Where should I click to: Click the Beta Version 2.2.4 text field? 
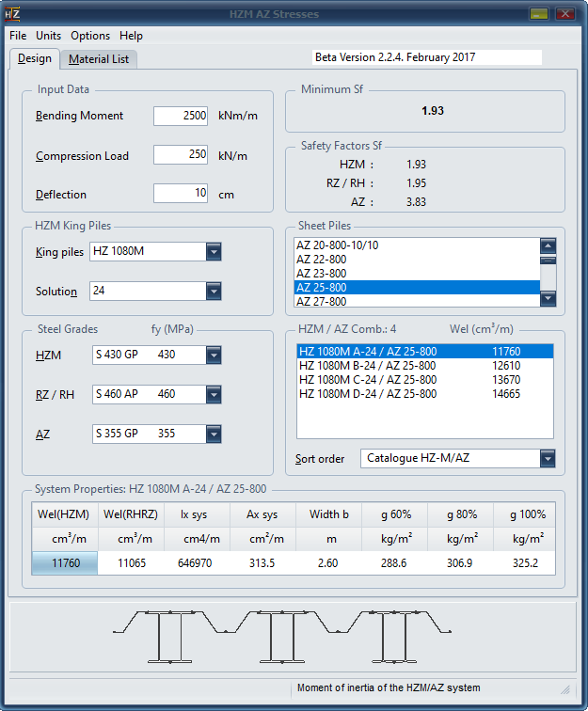426,57
